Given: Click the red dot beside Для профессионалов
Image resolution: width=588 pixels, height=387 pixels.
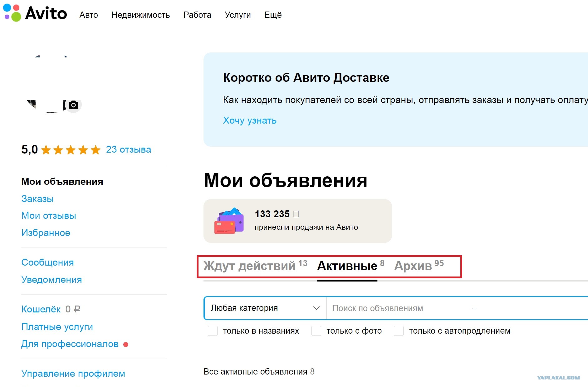Looking at the screenshot, I should [x=126, y=345].
